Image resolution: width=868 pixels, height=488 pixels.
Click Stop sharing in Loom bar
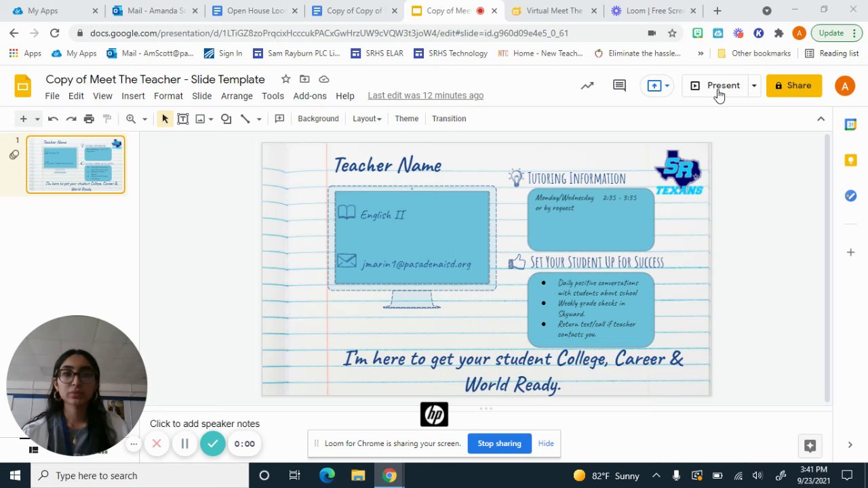(499, 443)
